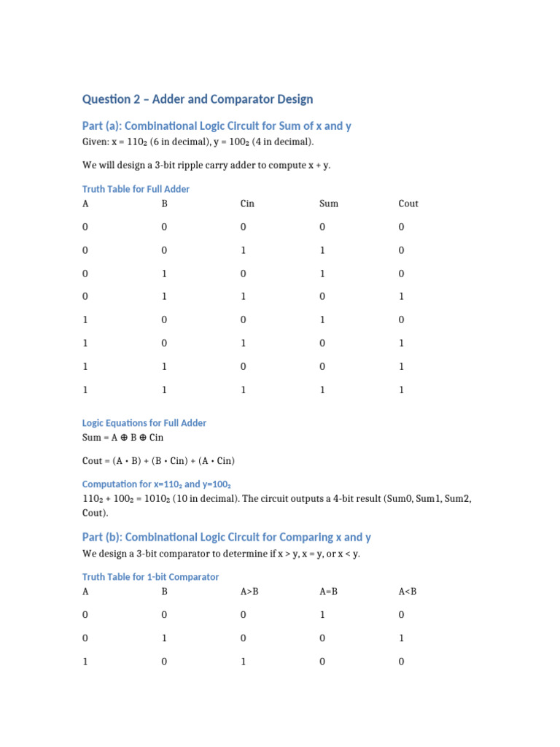Click the 'A' column header in comparator table

(85, 591)
